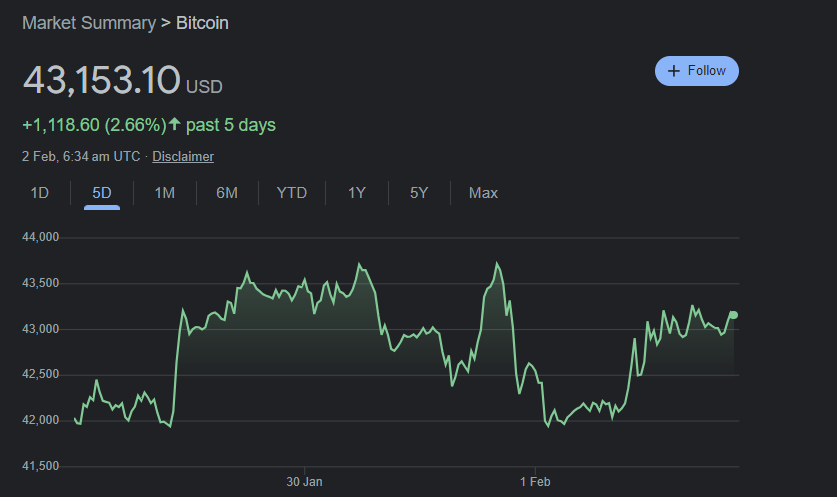Display the Max time range

click(x=483, y=193)
